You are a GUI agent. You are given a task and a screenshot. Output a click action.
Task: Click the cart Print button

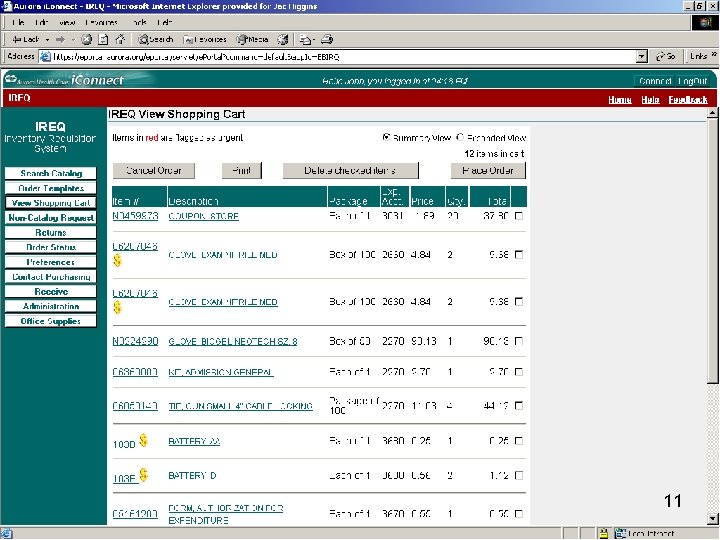[x=242, y=170]
